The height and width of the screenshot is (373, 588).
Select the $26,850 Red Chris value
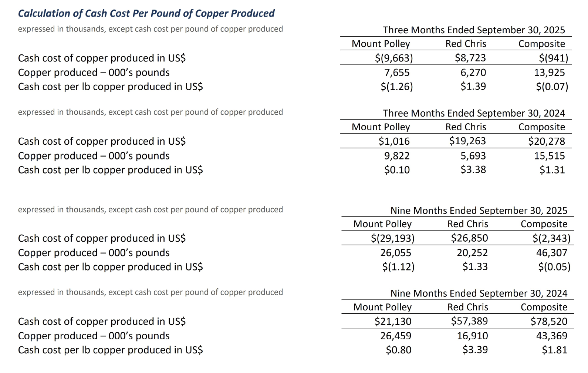coord(469,238)
